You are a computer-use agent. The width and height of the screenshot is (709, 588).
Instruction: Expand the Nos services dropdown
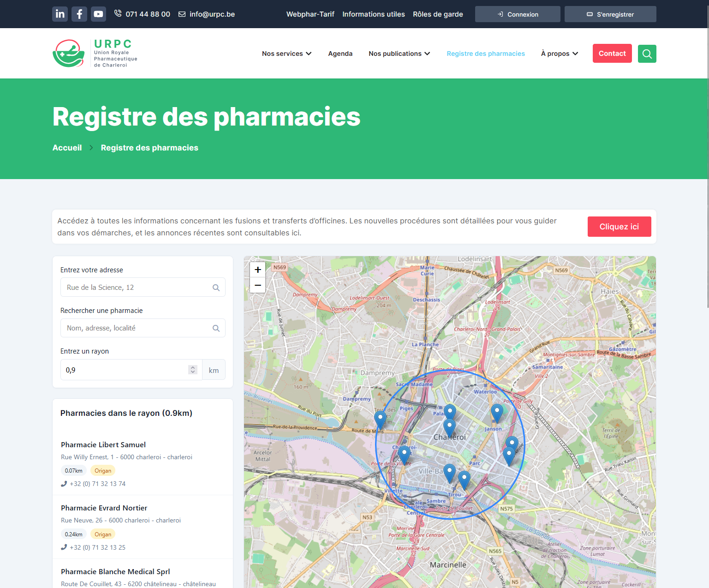(286, 54)
